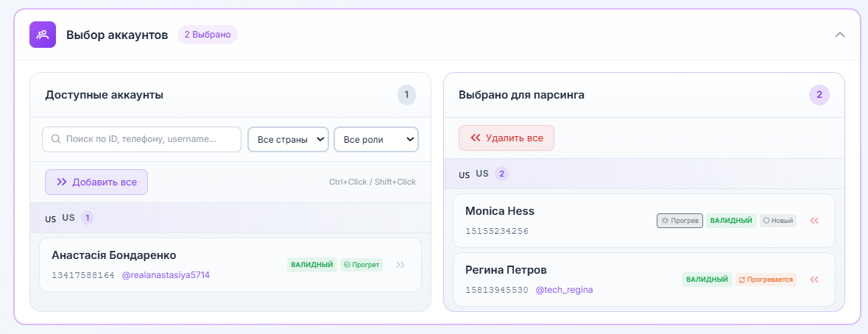
Task: Collapse the Выбор аккаунтов section chevron
Action: [839, 35]
